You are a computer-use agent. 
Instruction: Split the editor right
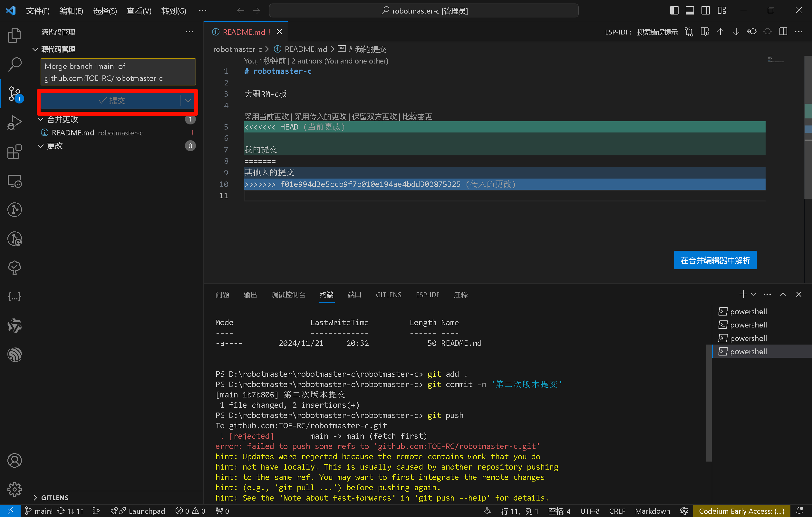pyautogui.click(x=783, y=32)
